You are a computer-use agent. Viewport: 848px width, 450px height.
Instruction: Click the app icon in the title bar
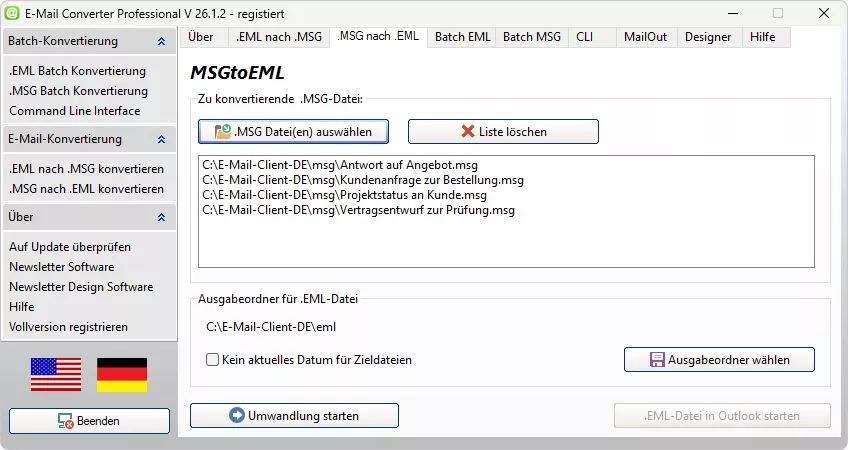[12, 13]
